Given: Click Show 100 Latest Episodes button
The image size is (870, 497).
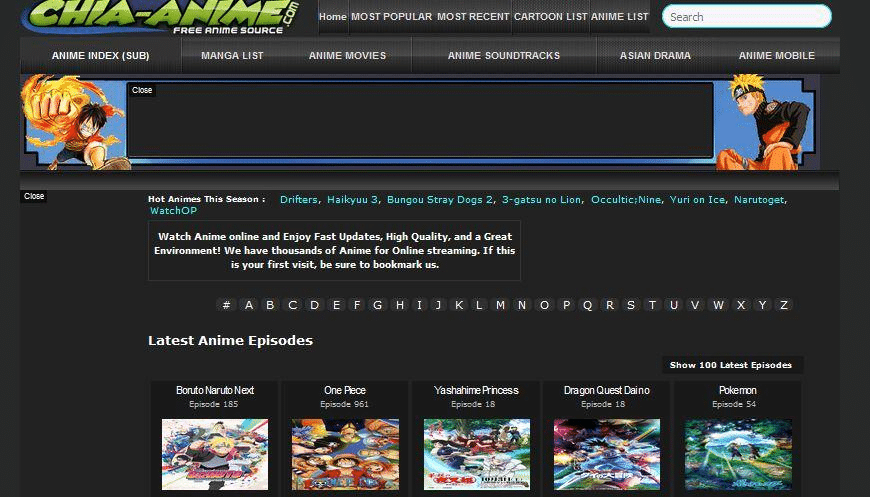Looking at the screenshot, I should coord(731,365).
